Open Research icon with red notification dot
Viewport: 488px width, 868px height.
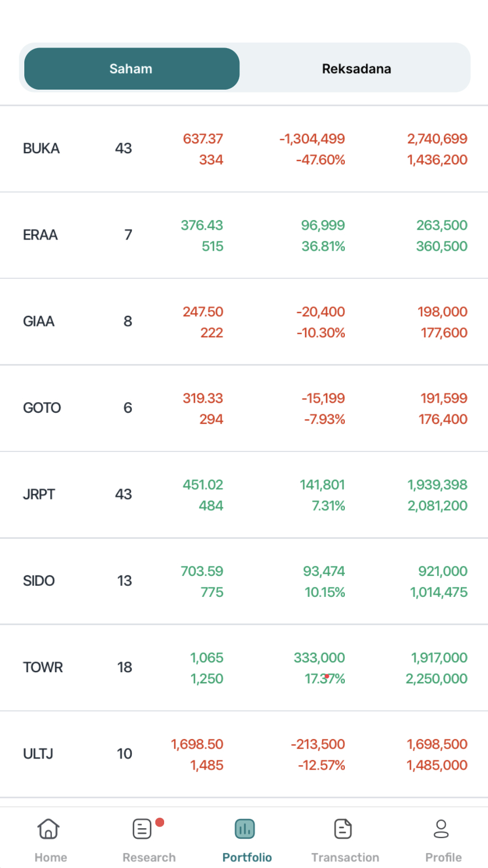(x=143, y=829)
